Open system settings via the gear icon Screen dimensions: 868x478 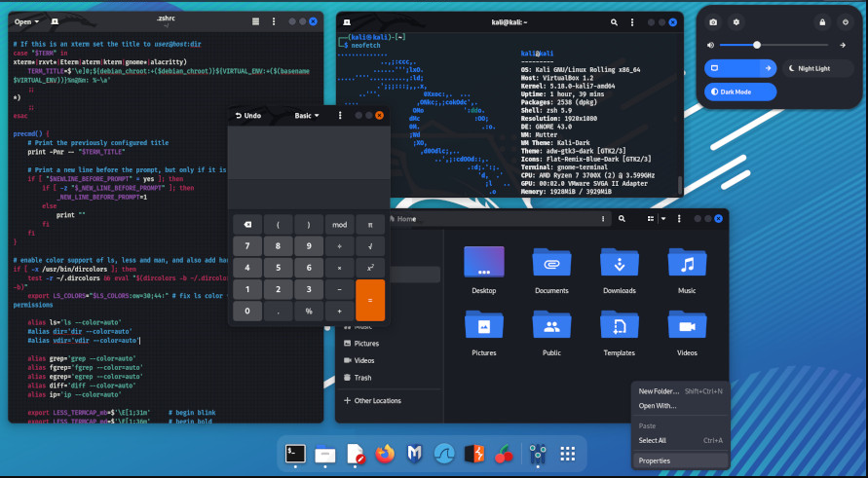[x=736, y=21]
